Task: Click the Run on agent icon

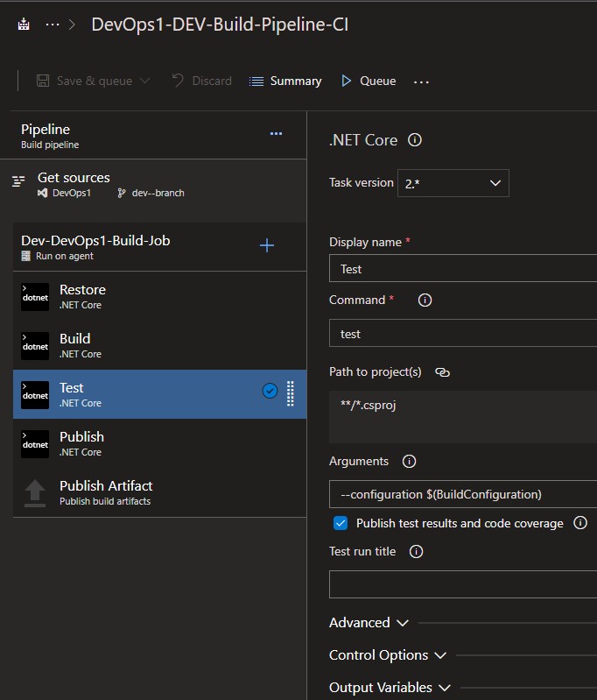Action: (x=26, y=256)
